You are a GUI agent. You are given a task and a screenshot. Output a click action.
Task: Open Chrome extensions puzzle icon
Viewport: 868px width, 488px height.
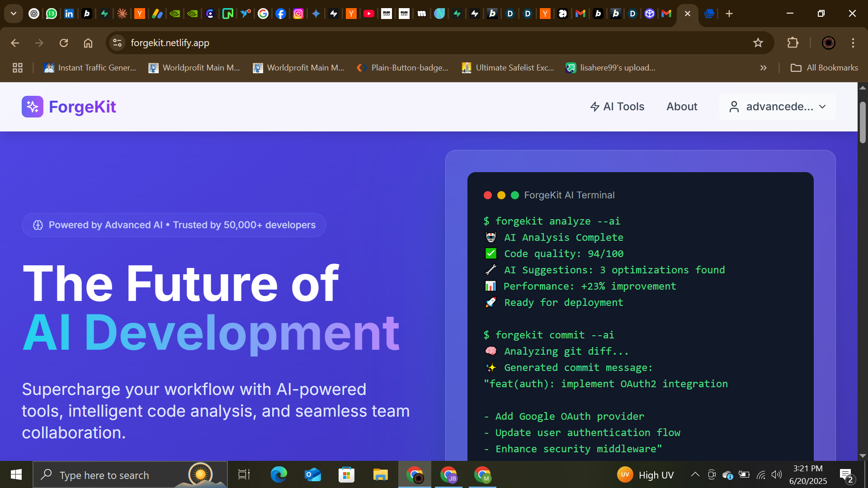click(793, 43)
